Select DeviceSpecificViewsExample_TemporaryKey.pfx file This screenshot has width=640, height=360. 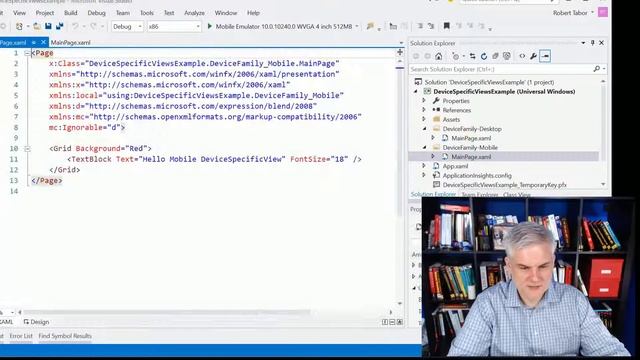point(504,185)
